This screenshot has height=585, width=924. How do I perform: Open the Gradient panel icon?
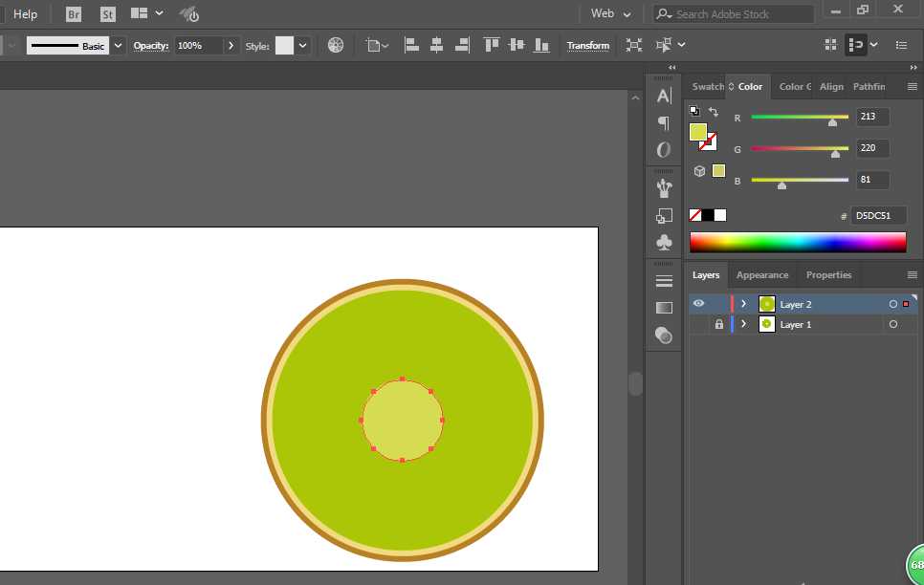click(x=664, y=308)
